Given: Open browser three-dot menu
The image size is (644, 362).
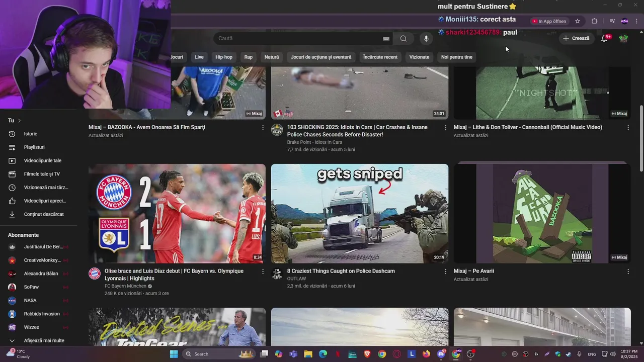Looking at the screenshot, I should click(636, 21).
